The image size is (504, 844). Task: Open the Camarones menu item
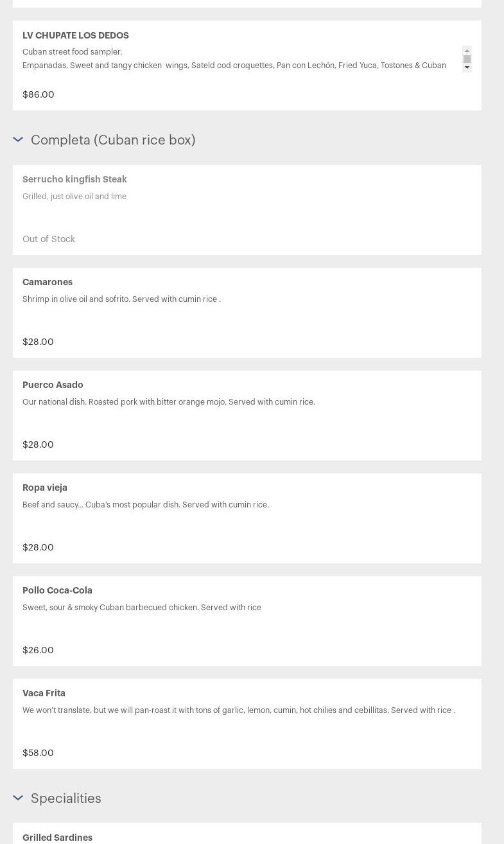48,282
